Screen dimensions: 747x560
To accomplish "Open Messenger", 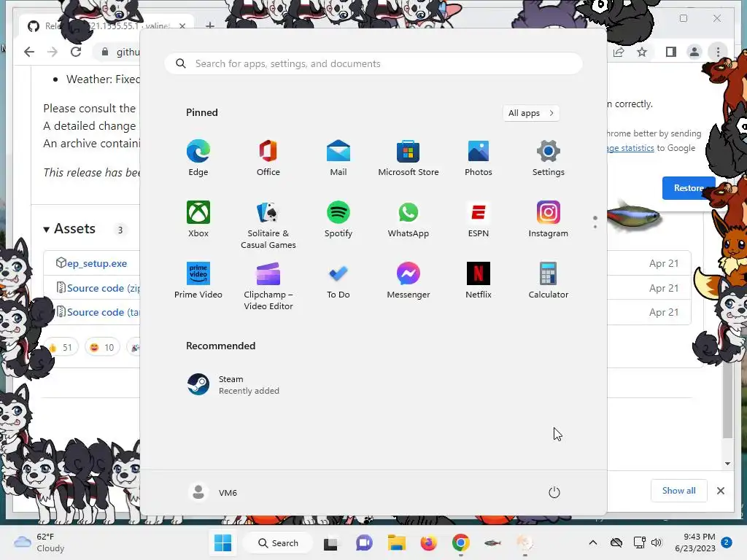I will [409, 281].
